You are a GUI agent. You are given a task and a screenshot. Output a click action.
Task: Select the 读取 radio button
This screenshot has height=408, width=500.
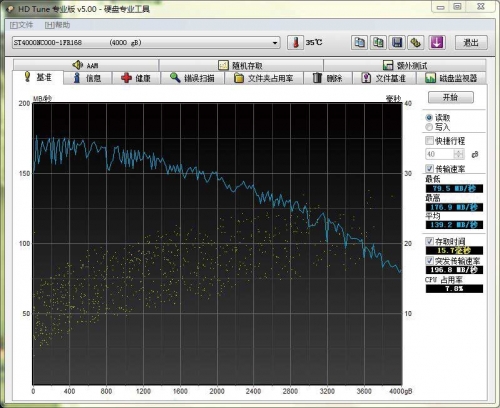coord(429,118)
